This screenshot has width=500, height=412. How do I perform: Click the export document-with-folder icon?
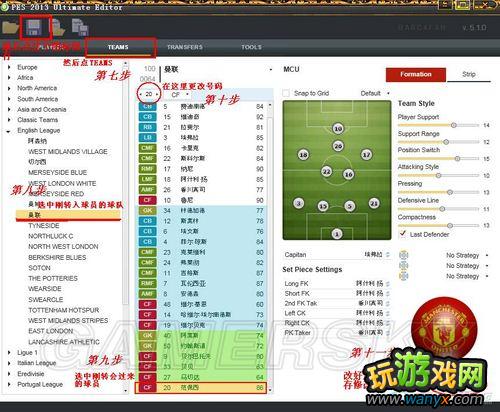click(57, 28)
